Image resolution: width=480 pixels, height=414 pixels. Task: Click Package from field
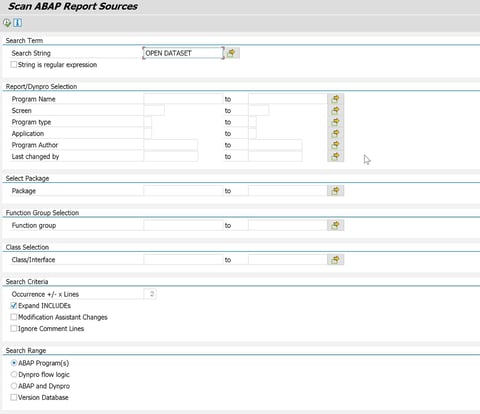[x=183, y=191]
